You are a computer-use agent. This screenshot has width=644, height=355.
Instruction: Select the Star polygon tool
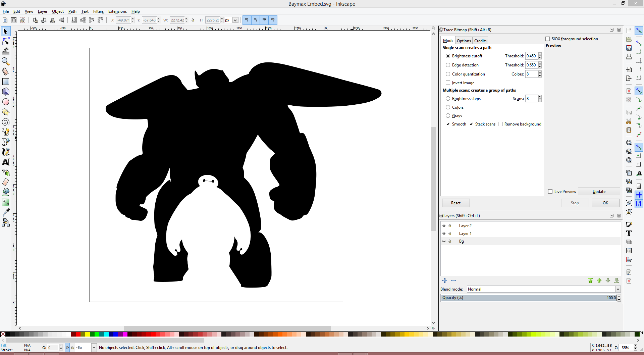5,112
